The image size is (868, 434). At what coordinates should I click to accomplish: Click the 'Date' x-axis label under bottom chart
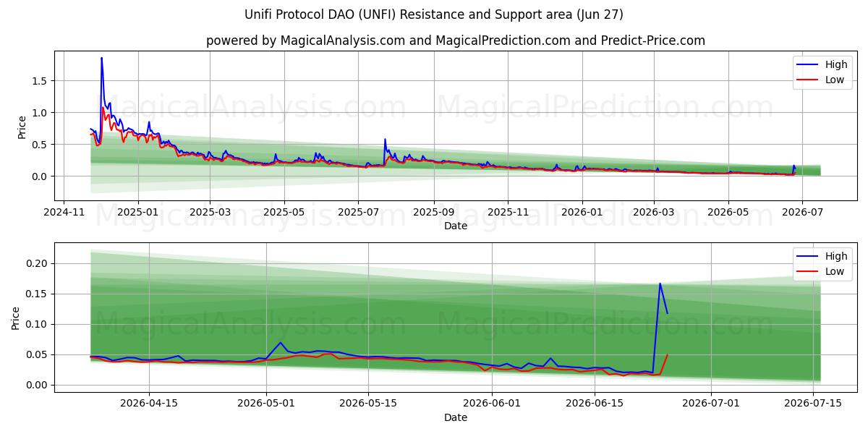[x=456, y=417]
